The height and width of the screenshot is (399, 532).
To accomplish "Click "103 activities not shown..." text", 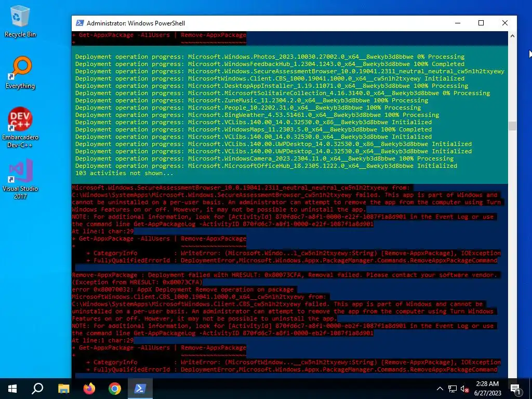I will 124,173.
